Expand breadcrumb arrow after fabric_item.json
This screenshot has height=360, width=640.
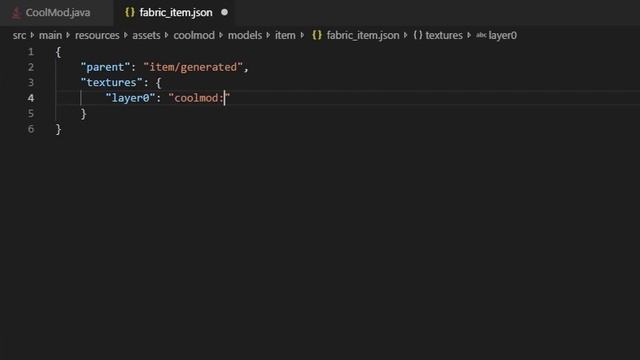point(406,36)
